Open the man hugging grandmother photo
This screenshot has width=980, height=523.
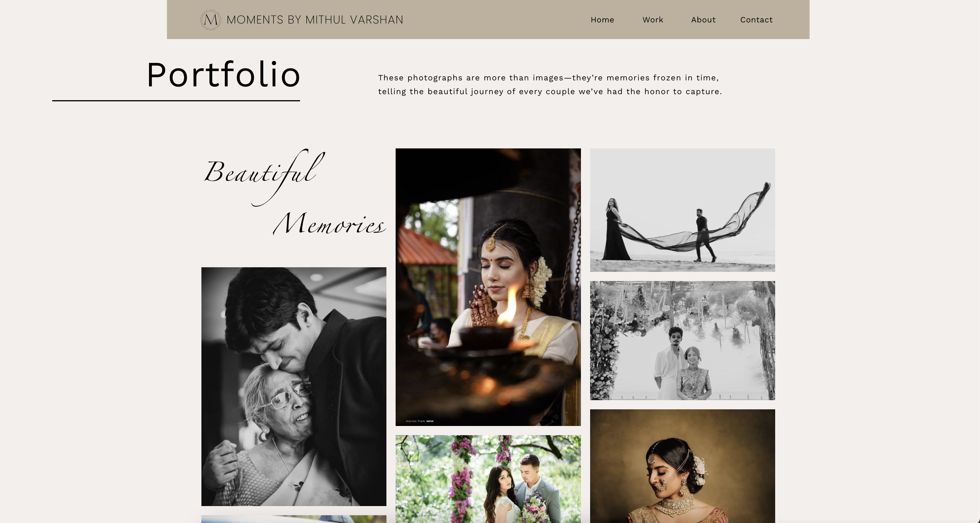(294, 386)
